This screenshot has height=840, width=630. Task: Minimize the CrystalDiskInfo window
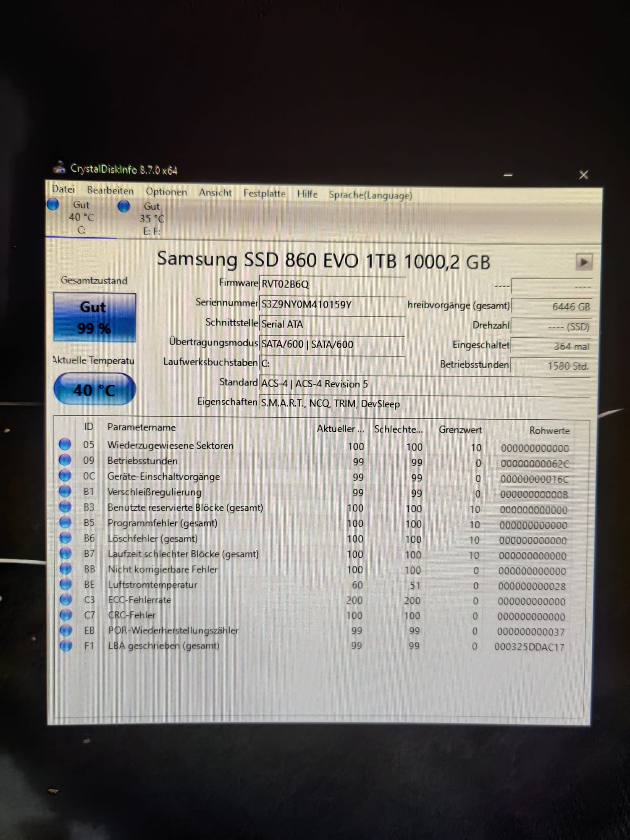pos(508,175)
